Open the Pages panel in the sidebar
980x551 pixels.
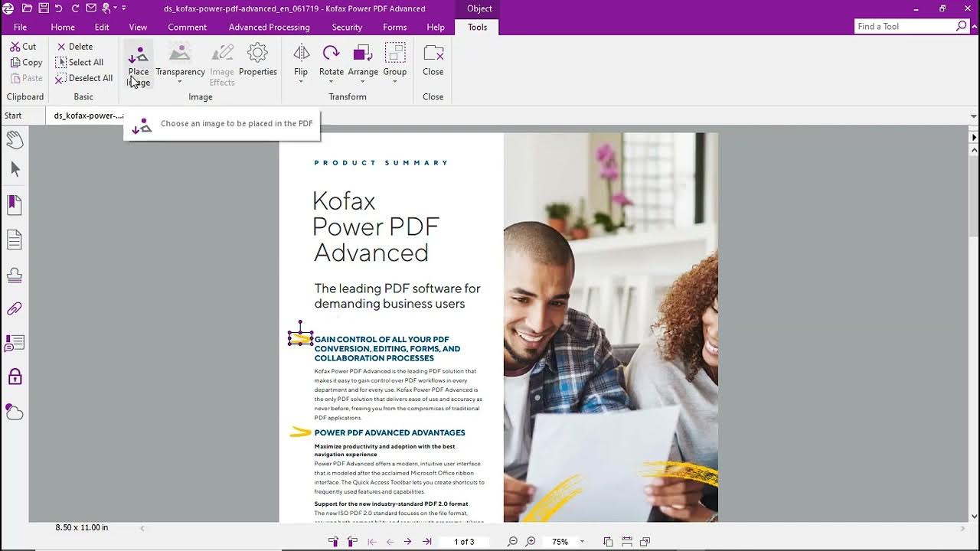point(15,240)
